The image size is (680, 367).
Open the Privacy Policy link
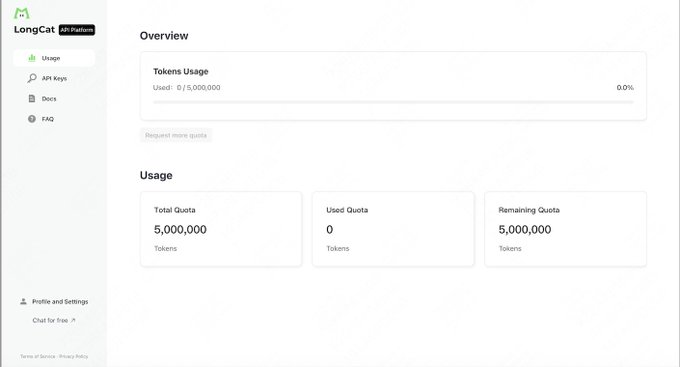73,356
